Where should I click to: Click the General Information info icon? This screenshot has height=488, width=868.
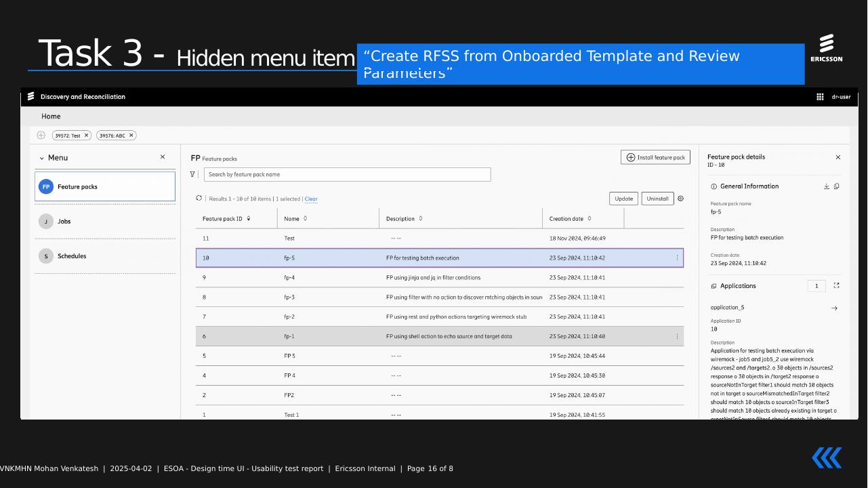[714, 186]
